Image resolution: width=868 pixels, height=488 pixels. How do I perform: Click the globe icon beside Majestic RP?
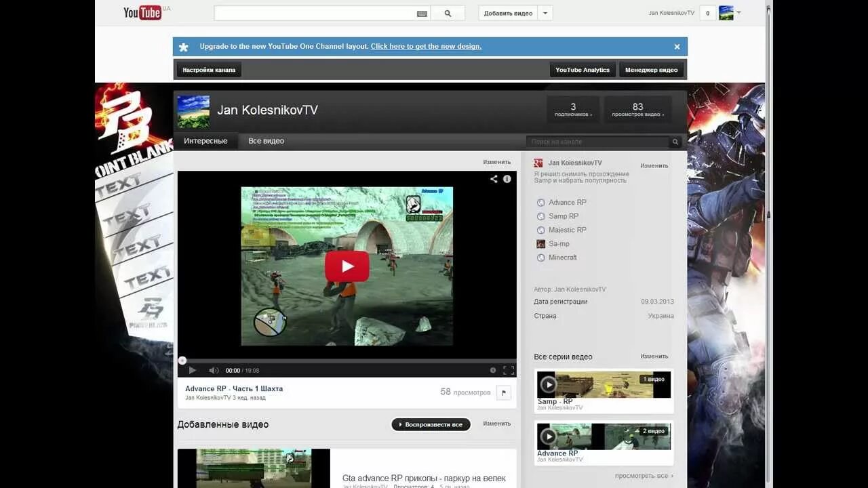540,230
